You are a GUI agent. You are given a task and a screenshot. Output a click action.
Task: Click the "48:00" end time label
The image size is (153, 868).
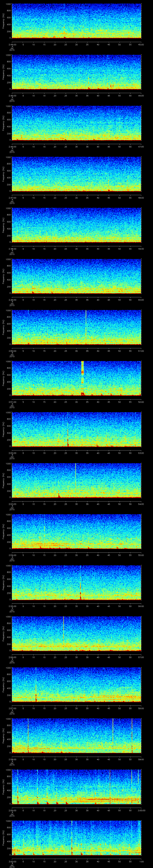(141, 198)
